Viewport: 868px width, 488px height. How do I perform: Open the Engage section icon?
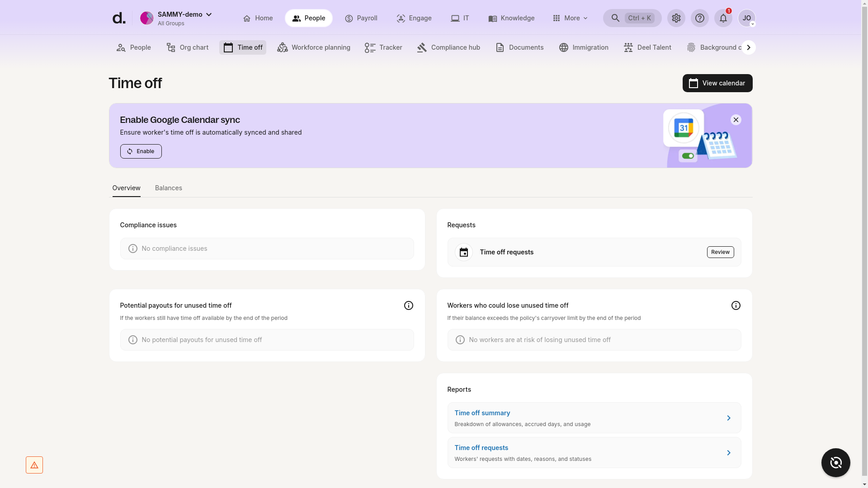(401, 18)
